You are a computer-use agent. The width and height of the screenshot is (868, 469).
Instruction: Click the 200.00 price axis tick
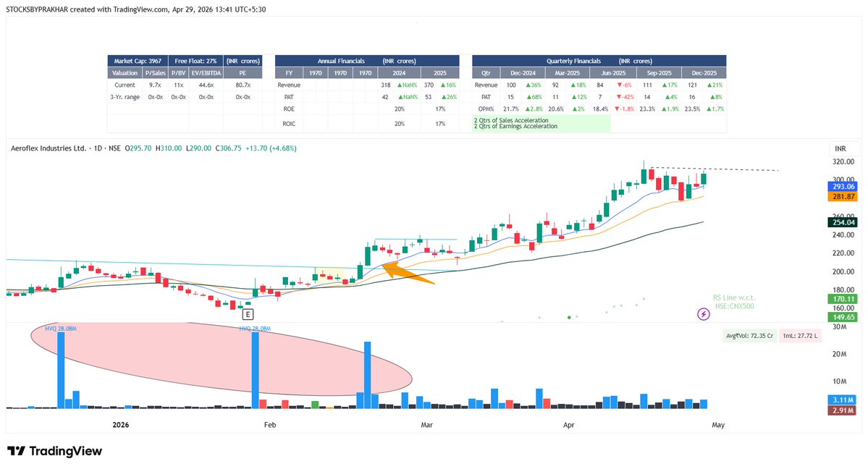843,272
